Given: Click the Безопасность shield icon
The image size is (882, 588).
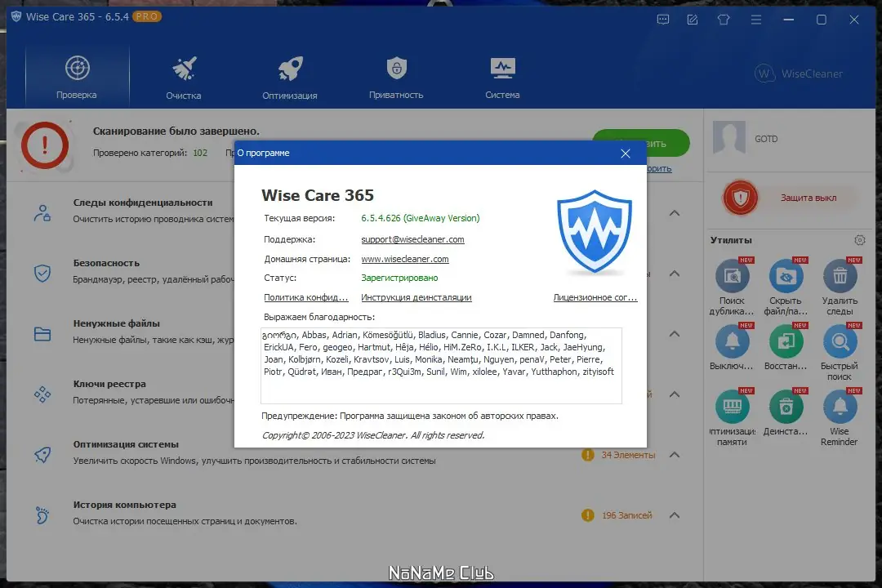Looking at the screenshot, I should pos(42,274).
